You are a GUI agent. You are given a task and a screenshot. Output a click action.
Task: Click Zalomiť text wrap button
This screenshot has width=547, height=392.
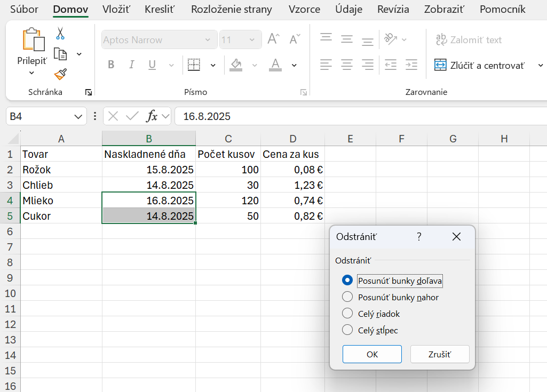pyautogui.click(x=469, y=40)
